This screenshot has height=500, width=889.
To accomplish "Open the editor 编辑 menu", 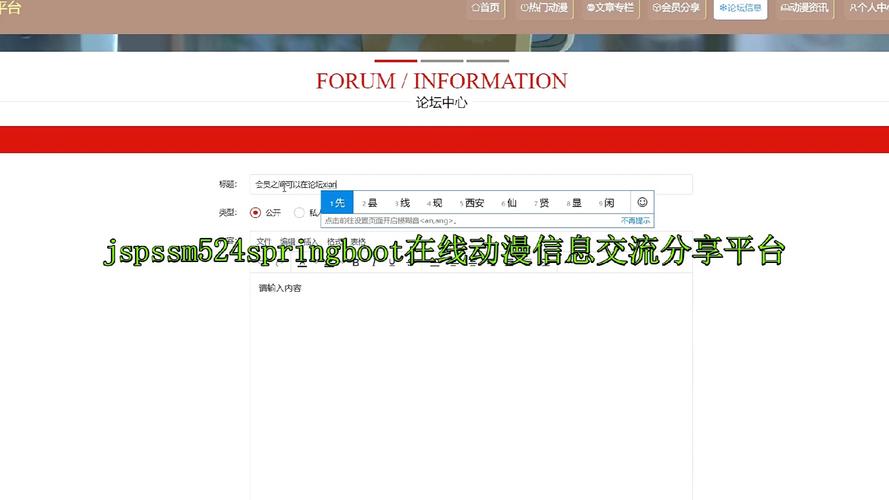I will [287, 241].
